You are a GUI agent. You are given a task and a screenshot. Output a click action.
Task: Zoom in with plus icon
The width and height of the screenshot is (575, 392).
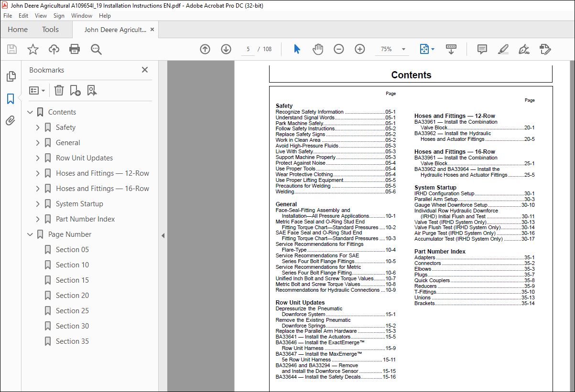(360, 49)
